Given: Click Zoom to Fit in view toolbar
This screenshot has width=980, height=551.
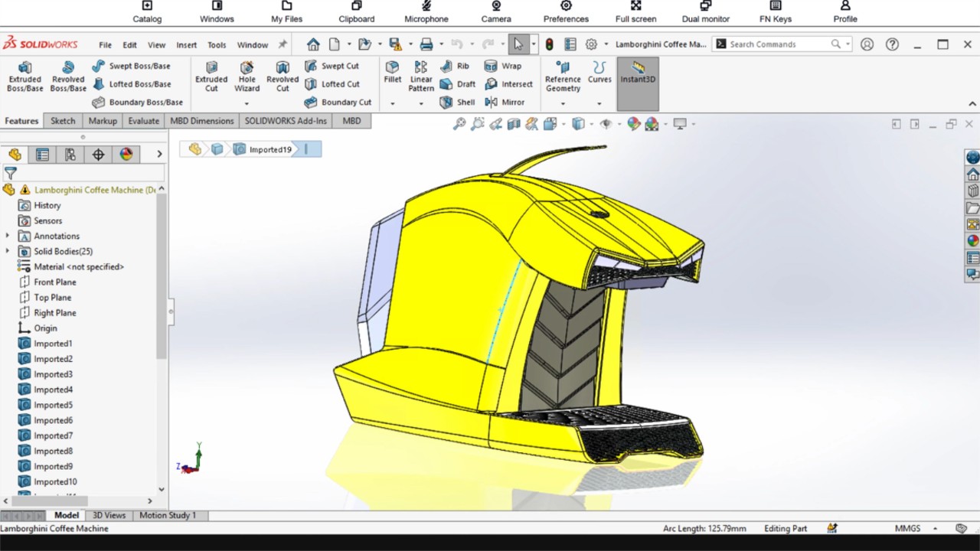Looking at the screenshot, I should [459, 124].
